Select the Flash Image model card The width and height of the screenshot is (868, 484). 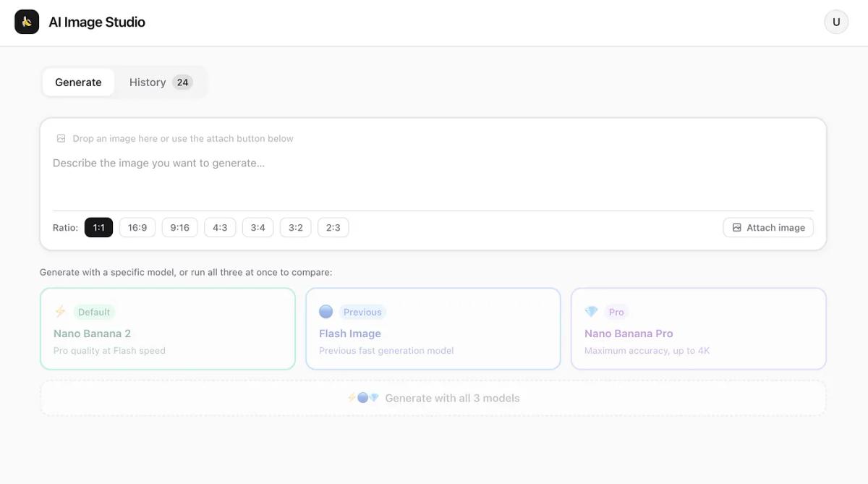tap(433, 328)
